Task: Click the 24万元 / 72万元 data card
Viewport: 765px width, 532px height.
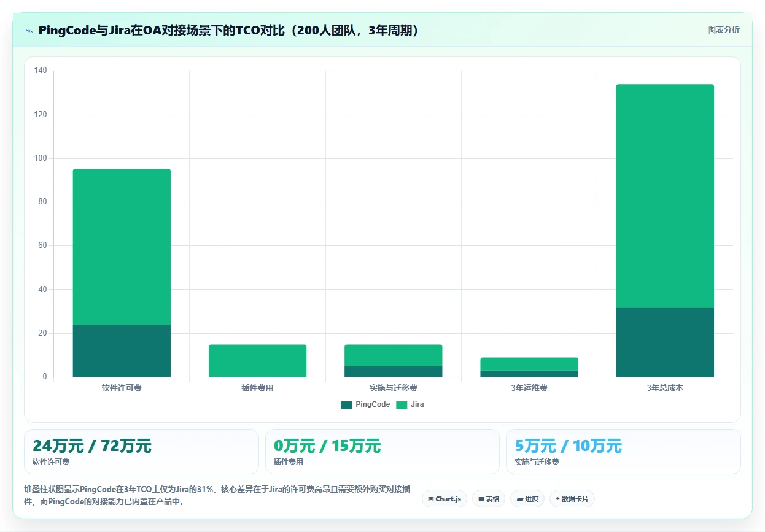Action: (x=141, y=452)
